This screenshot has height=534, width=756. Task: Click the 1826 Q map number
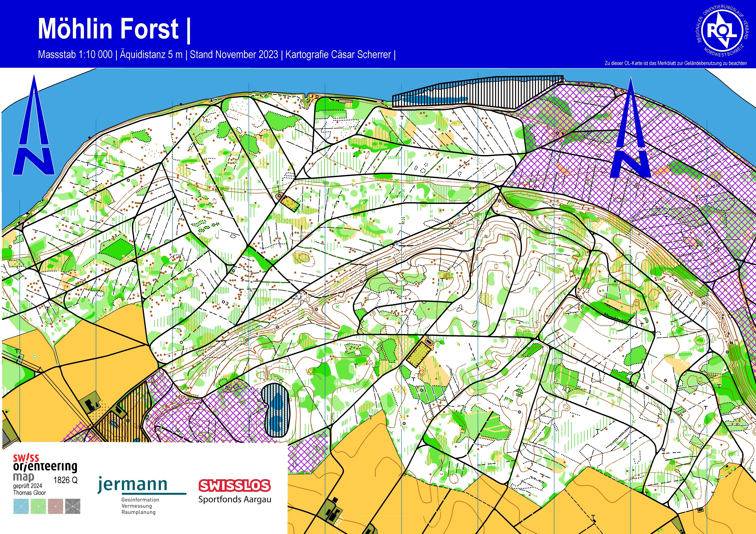point(66,480)
